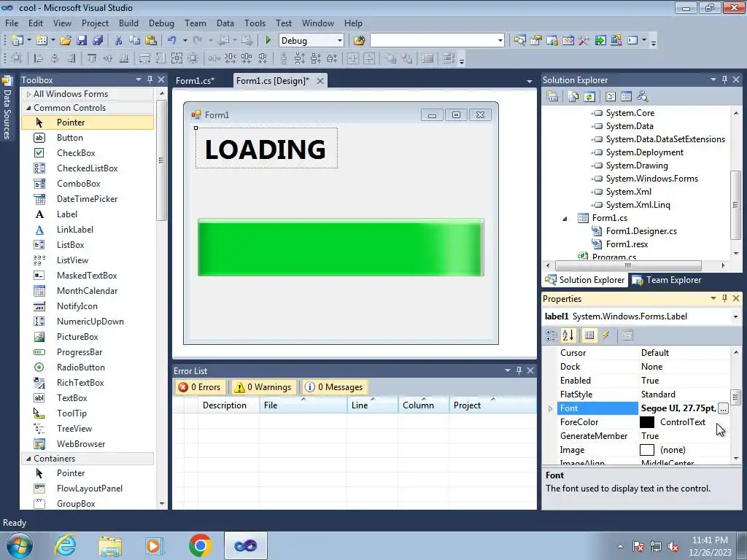Image resolution: width=747 pixels, height=560 pixels.
Task: Open the Build menu
Action: 128,23
